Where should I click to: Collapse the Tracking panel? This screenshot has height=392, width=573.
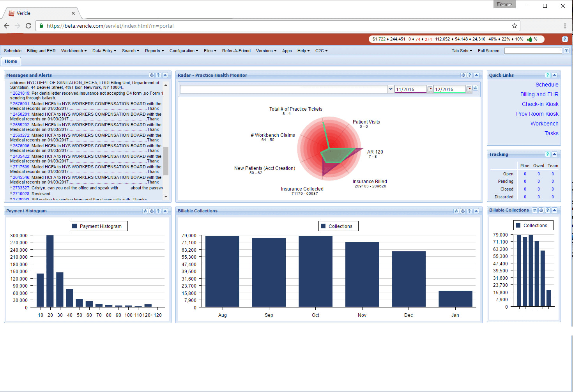click(554, 154)
